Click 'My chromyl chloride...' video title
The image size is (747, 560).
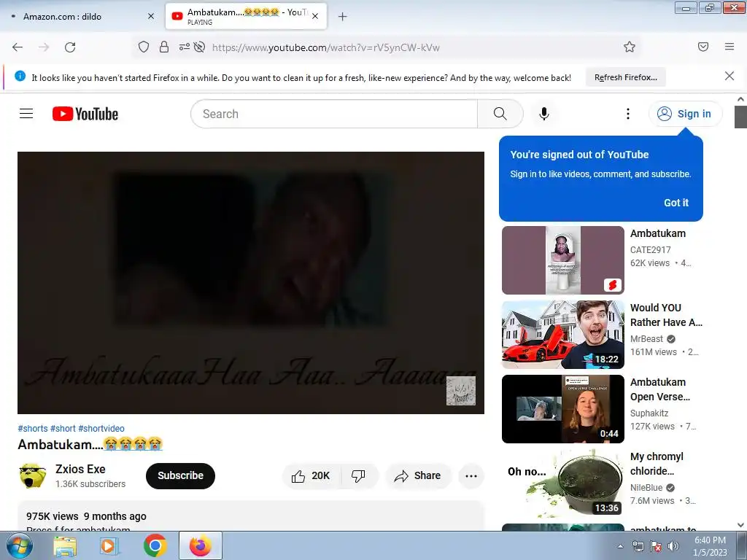point(657,463)
